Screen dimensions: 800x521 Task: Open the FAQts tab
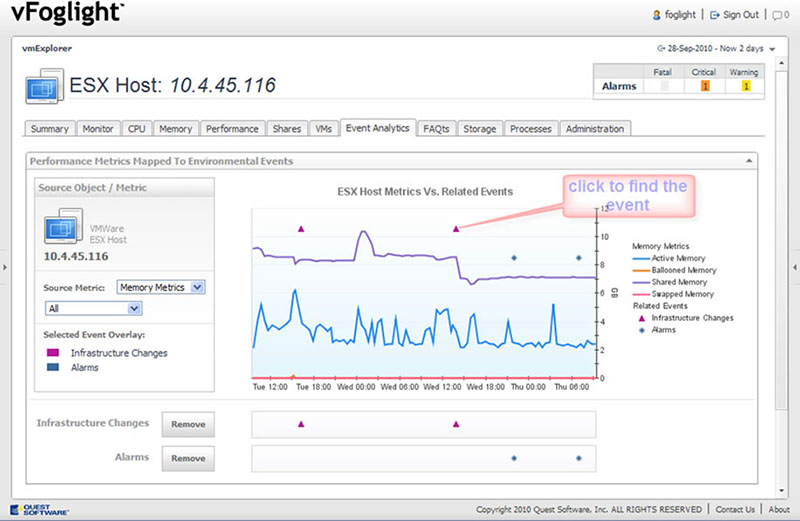click(436, 129)
